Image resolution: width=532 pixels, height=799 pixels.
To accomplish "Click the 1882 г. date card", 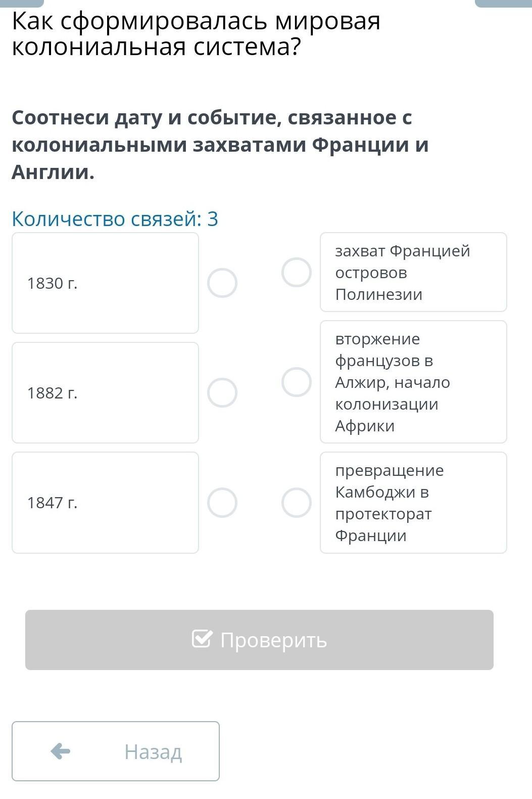I will point(105,393).
